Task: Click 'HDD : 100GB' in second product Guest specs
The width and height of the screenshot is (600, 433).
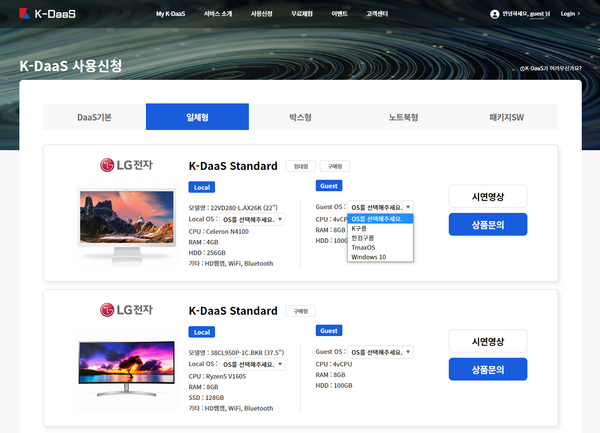Action: tap(334, 386)
